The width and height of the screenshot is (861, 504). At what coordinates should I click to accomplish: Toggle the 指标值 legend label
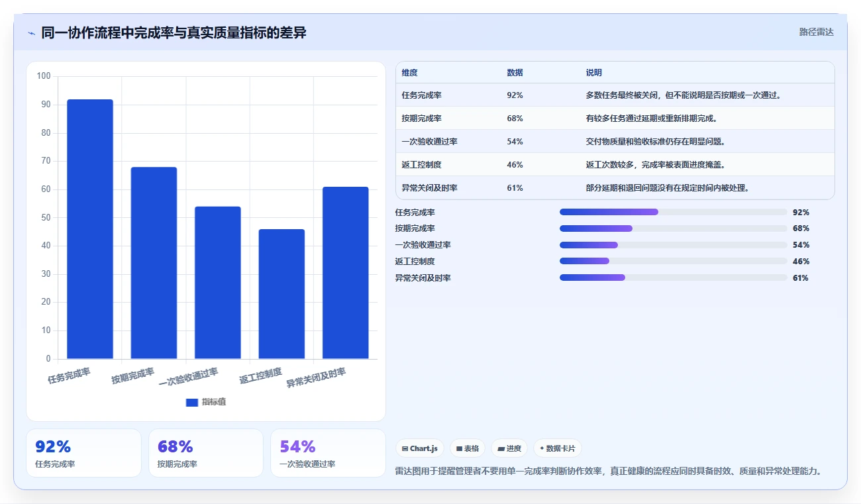tap(214, 402)
